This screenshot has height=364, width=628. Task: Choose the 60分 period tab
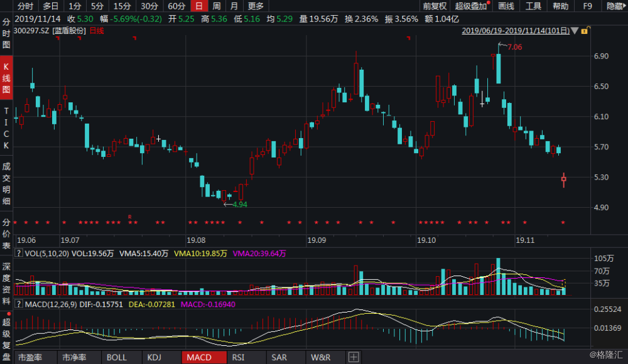pyautogui.click(x=176, y=6)
